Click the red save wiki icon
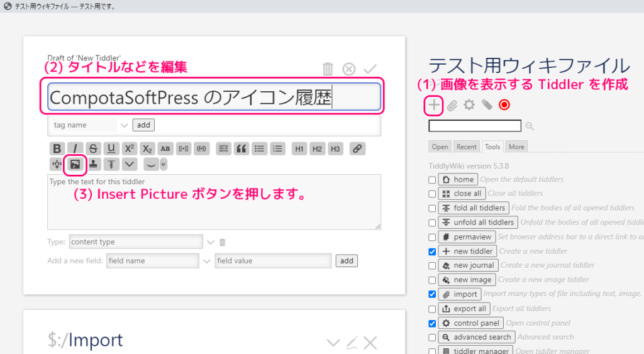The image size is (644, 354). pos(504,105)
